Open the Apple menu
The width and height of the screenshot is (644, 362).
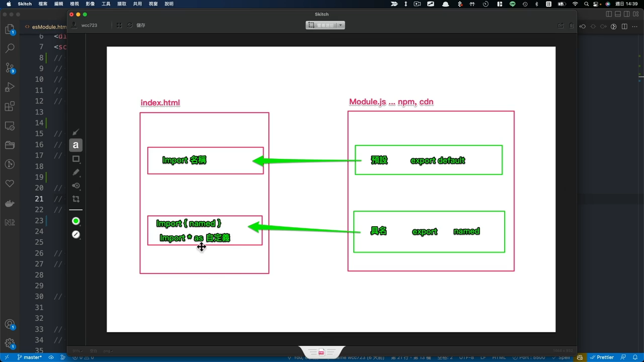(9, 4)
